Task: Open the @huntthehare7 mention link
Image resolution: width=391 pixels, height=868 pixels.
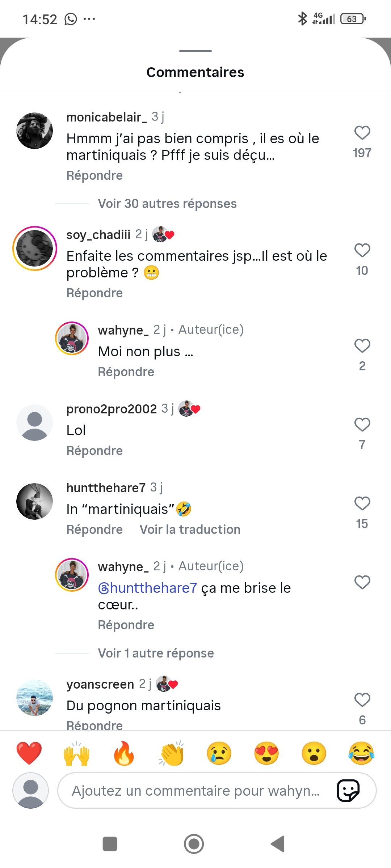Action: click(x=147, y=588)
